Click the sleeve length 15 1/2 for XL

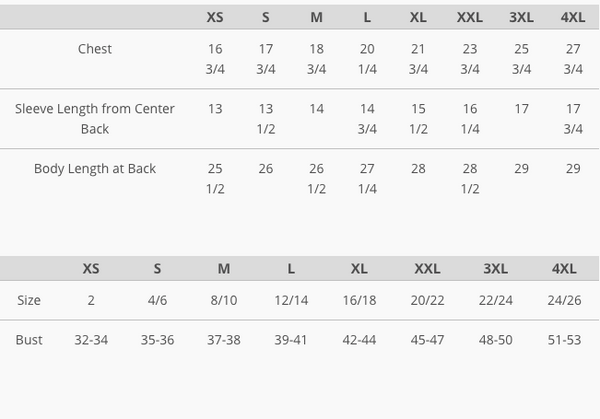pos(418,119)
